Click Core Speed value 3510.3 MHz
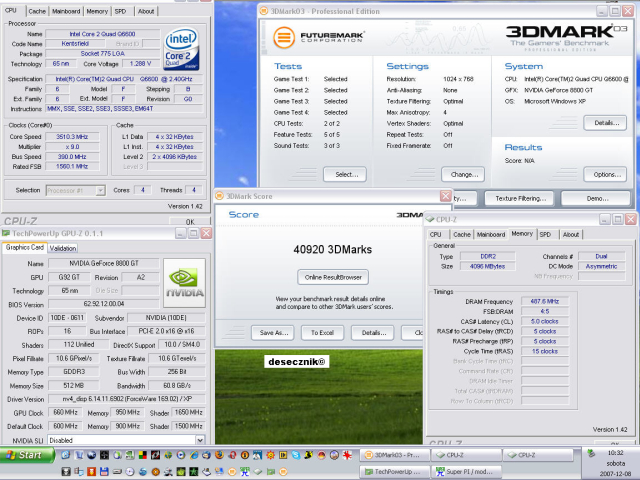The image size is (640, 480). point(72,137)
